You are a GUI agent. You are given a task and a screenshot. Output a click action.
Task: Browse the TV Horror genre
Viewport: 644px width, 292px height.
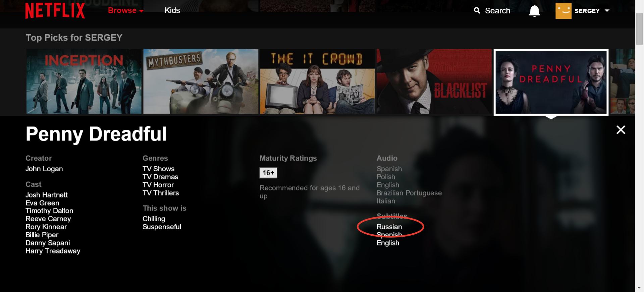point(158,185)
